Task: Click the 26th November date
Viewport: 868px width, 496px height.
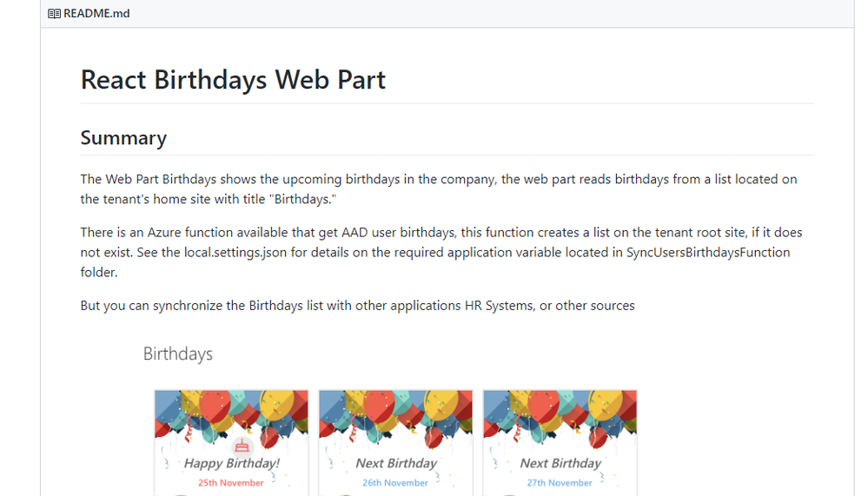Action: click(x=395, y=483)
